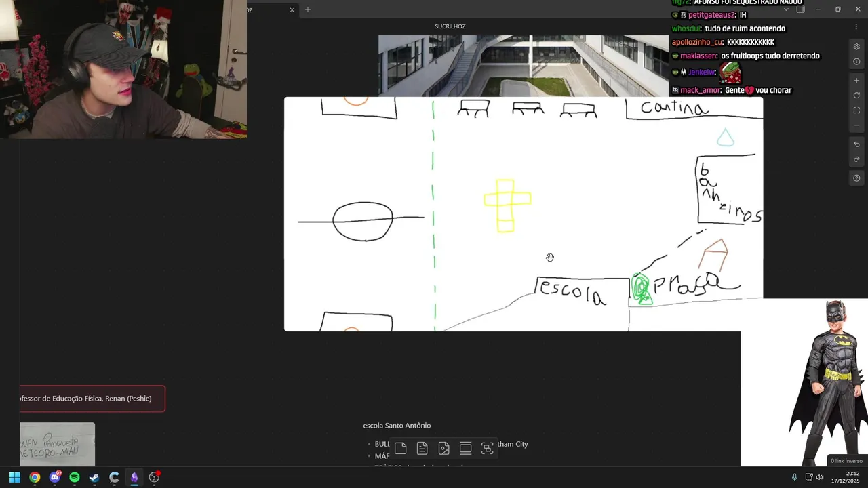
Task: Select the handwritten Meteoro-Man note image
Action: point(57,444)
